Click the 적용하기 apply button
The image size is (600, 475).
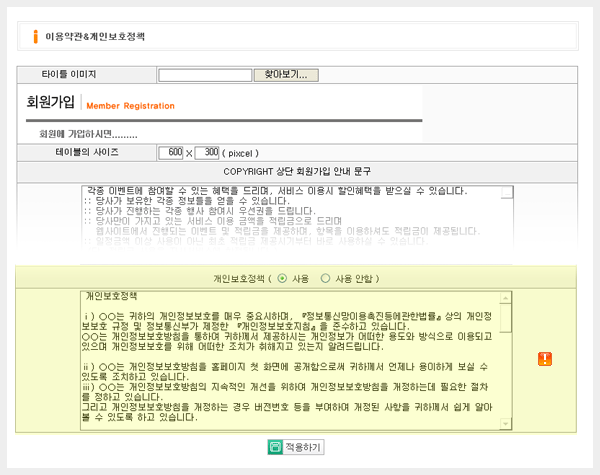click(296, 447)
